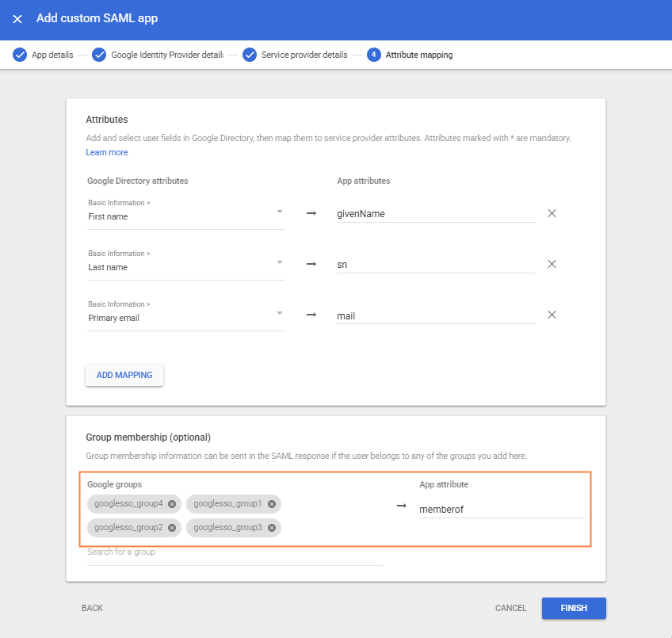This screenshot has width=672, height=638.
Task: Edit the memberof app attribute field
Action: [502, 510]
